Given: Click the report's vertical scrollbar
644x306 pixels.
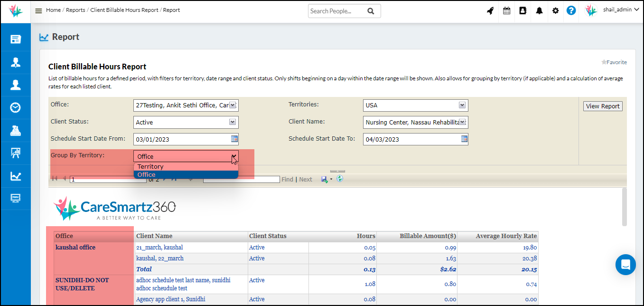Looking at the screenshot, I should tap(624, 207).
